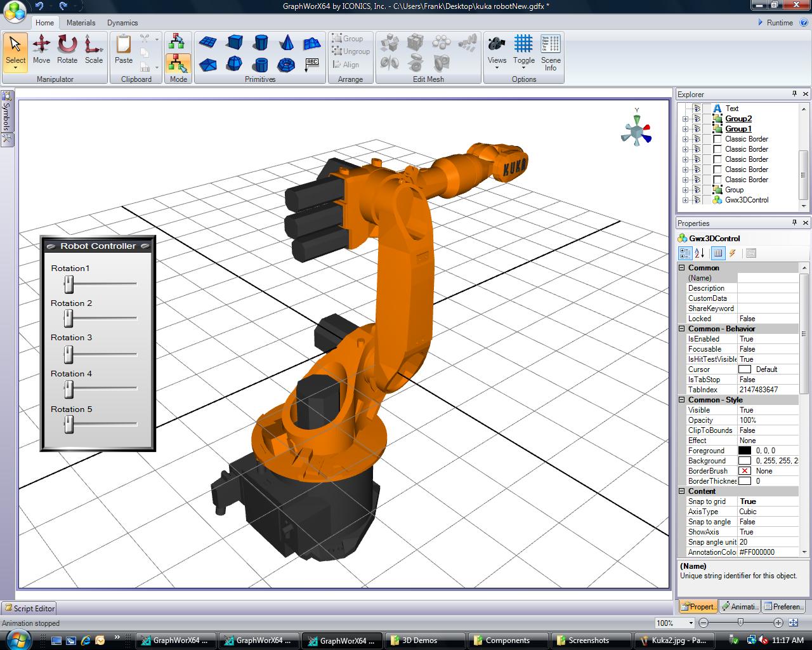This screenshot has width=812, height=650.
Task: Collapse the Common property category
Action: pyautogui.click(x=682, y=268)
